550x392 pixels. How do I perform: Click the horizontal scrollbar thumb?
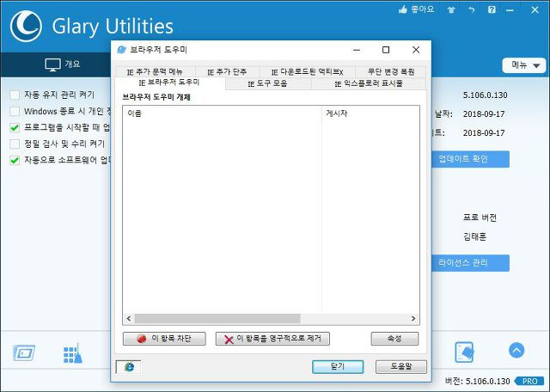tap(217, 319)
